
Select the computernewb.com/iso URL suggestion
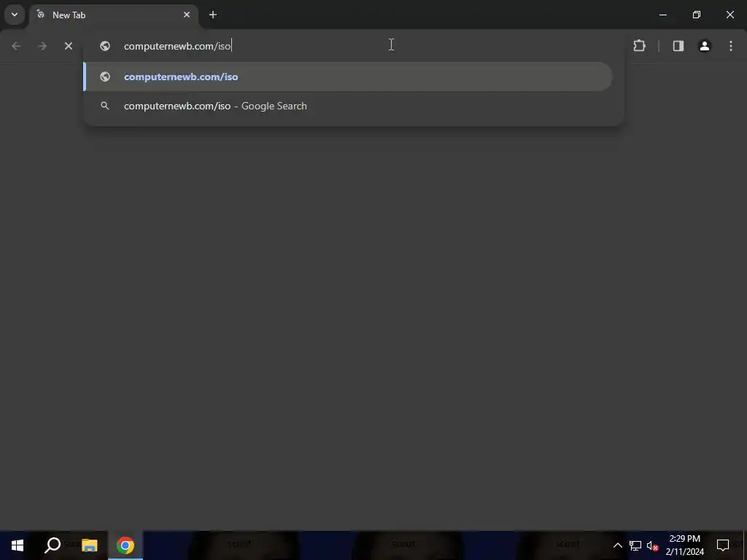point(348,77)
